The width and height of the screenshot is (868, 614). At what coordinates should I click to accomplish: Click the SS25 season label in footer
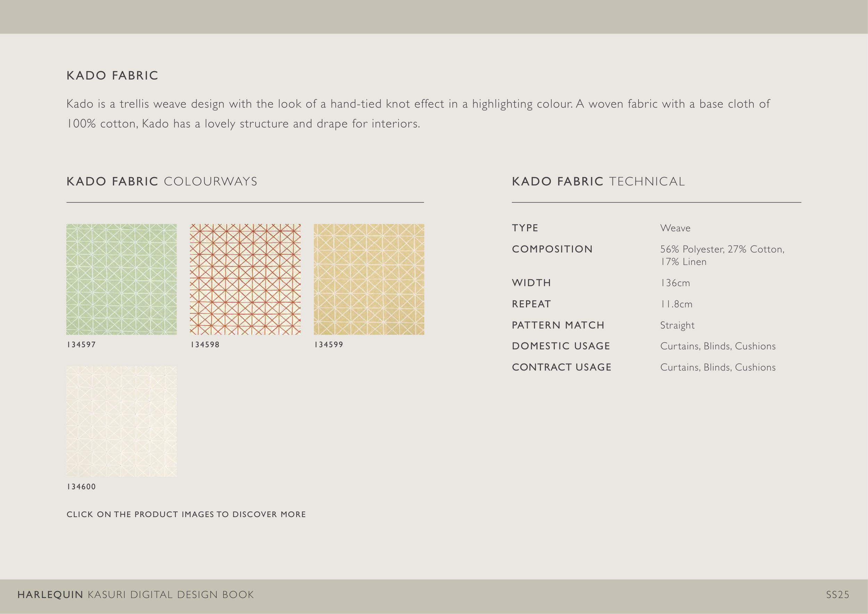pos(837,595)
